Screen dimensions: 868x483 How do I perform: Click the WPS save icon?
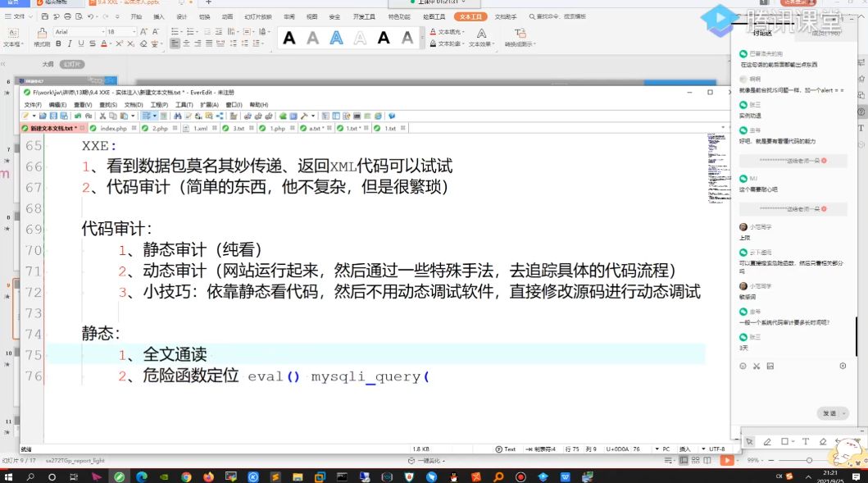45,16
